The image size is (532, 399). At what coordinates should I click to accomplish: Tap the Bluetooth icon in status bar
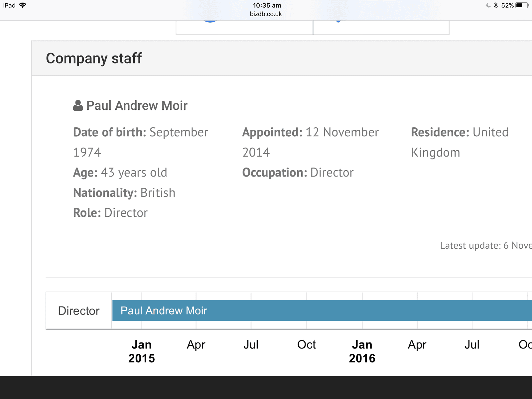tap(496, 5)
